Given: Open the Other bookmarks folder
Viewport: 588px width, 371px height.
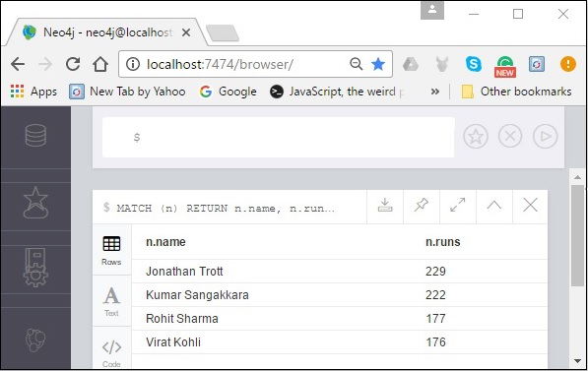Looking at the screenshot, I should point(516,92).
